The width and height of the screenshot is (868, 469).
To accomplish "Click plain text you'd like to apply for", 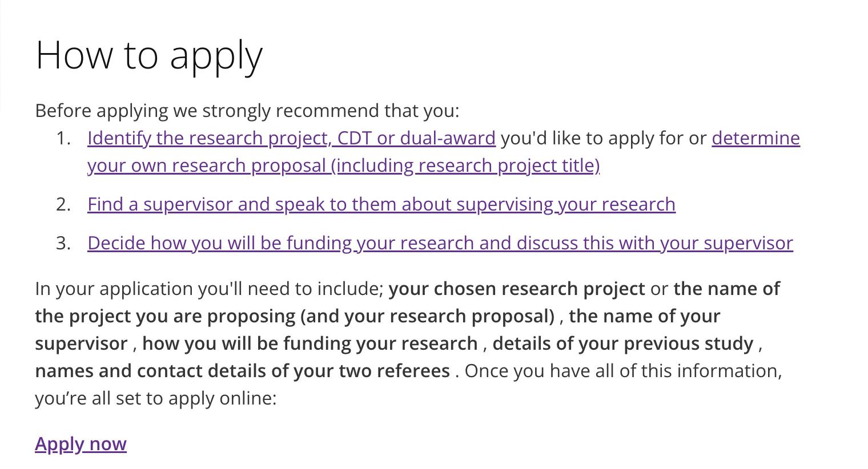I will click(x=603, y=139).
